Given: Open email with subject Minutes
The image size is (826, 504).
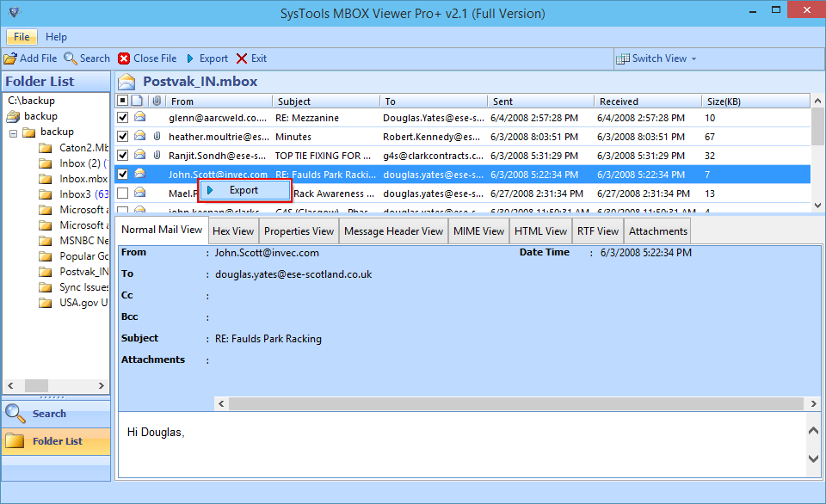Looking at the screenshot, I should [293, 137].
